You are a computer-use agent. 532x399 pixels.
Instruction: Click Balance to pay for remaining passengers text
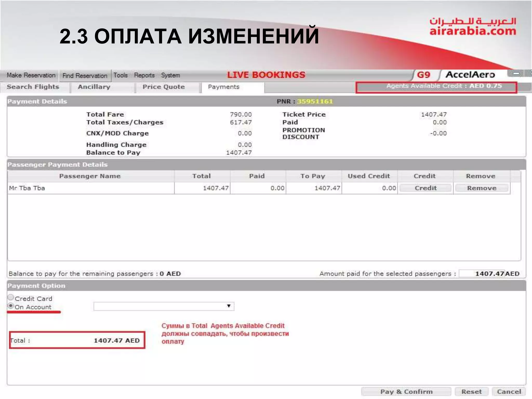click(95, 274)
